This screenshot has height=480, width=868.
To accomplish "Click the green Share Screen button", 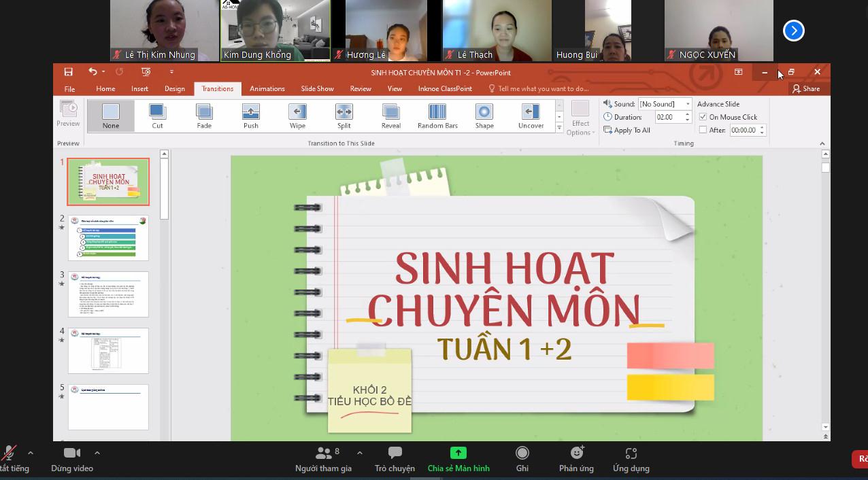I will click(x=458, y=459).
